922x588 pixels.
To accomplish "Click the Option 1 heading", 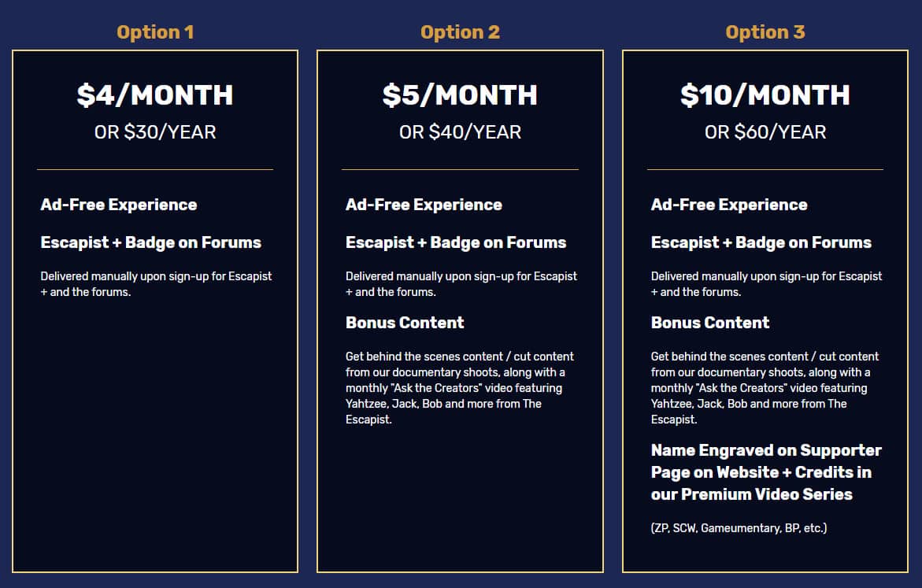I will point(155,32).
